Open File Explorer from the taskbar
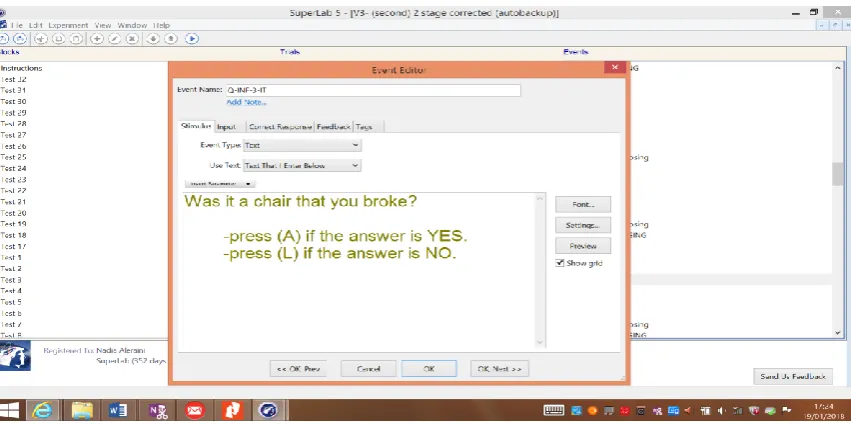The image size is (851, 424). click(x=82, y=411)
